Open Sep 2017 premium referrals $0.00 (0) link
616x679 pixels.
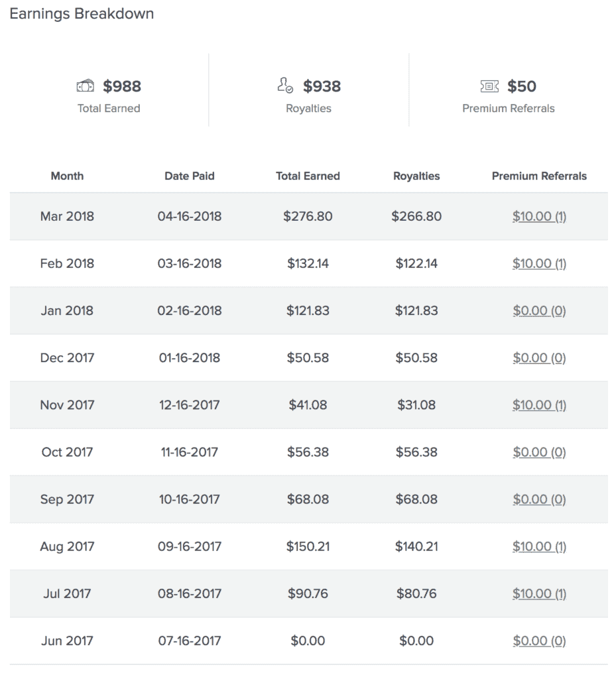pyautogui.click(x=539, y=499)
